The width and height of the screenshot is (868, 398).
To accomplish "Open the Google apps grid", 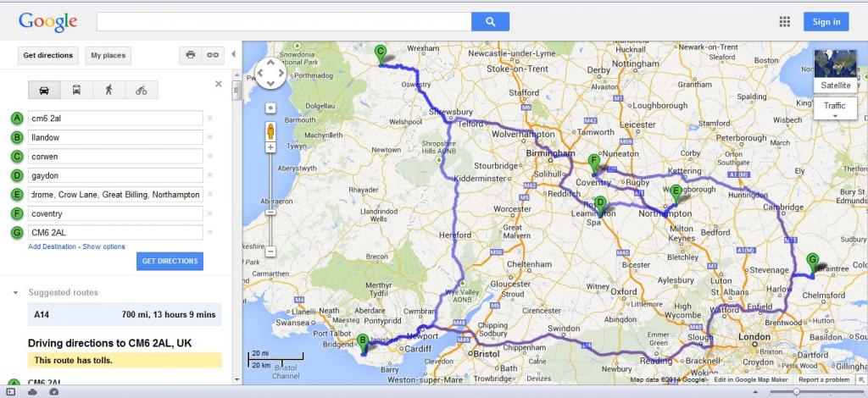I will pos(784,21).
